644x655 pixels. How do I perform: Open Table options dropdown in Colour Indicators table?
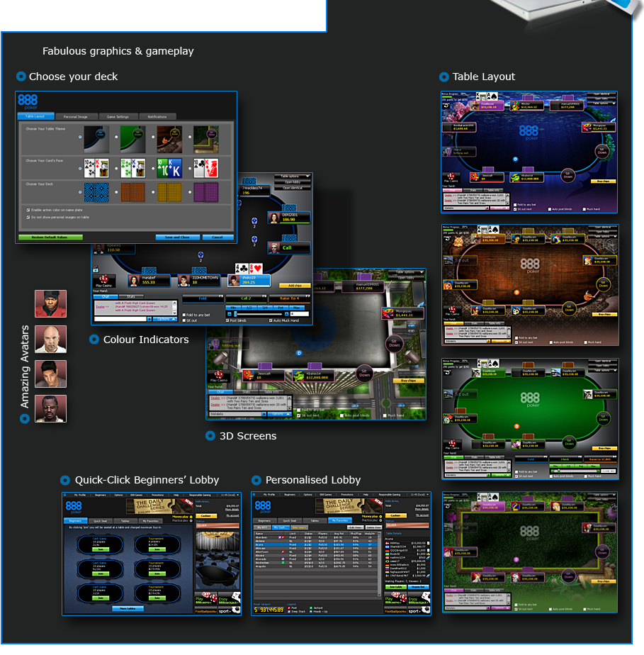pos(293,177)
